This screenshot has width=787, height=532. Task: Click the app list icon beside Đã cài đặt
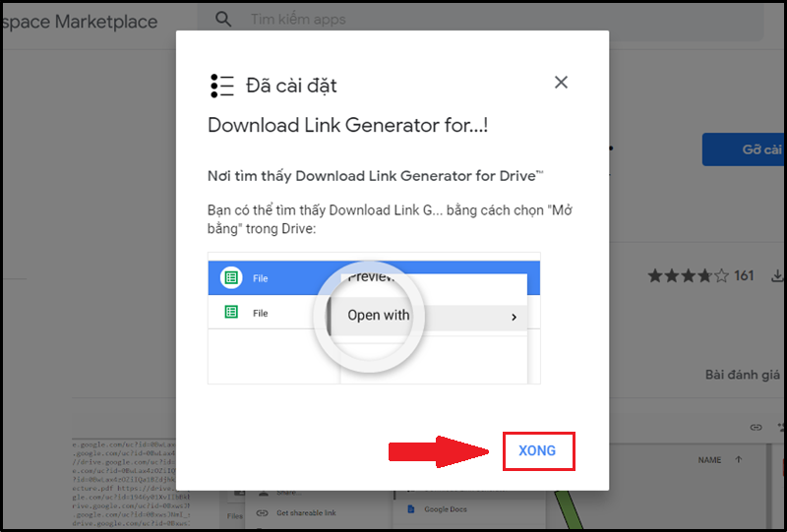point(222,86)
